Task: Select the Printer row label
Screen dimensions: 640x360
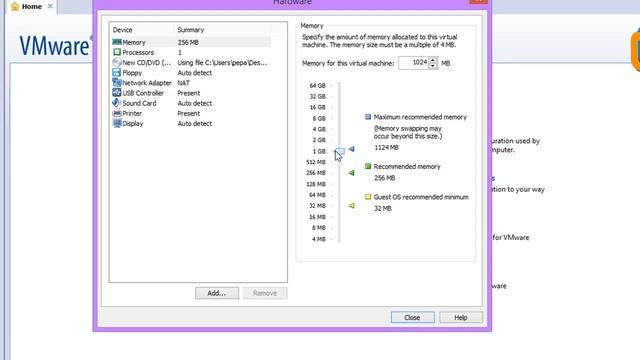Action: coord(132,113)
